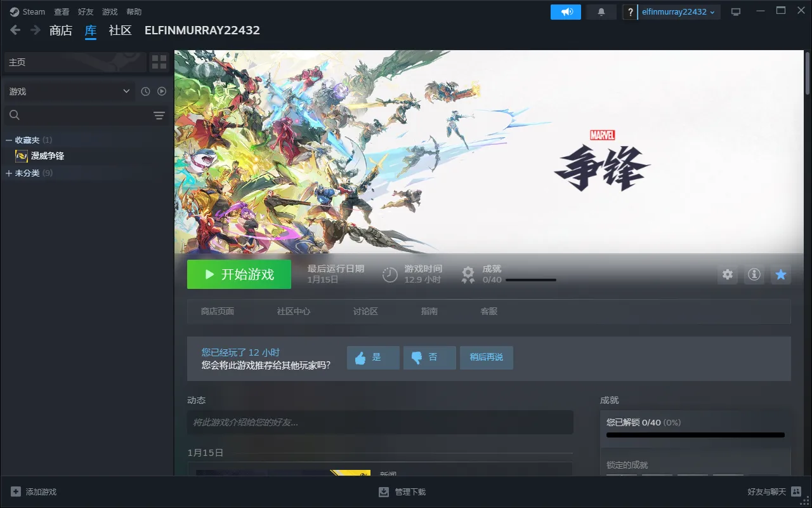
Task: Open 社区中心 link
Action: point(294,311)
